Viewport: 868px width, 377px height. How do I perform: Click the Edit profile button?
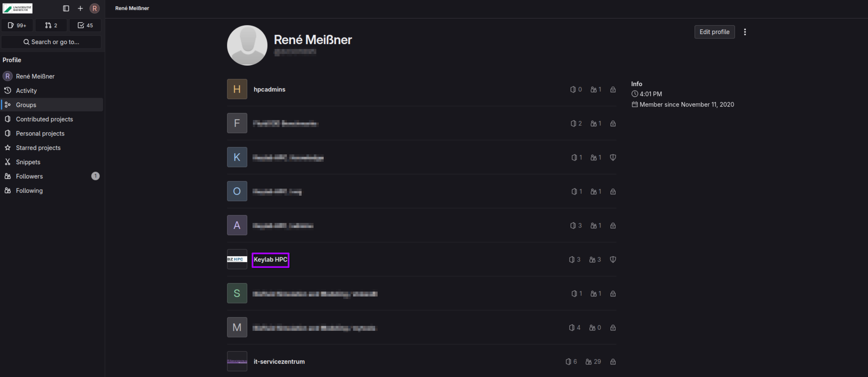(714, 32)
